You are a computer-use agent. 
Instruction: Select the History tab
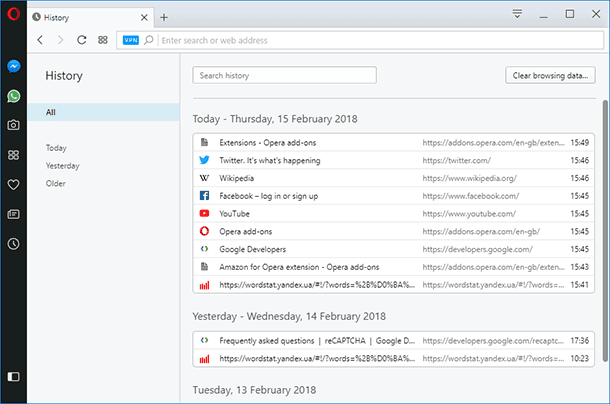tap(91, 18)
